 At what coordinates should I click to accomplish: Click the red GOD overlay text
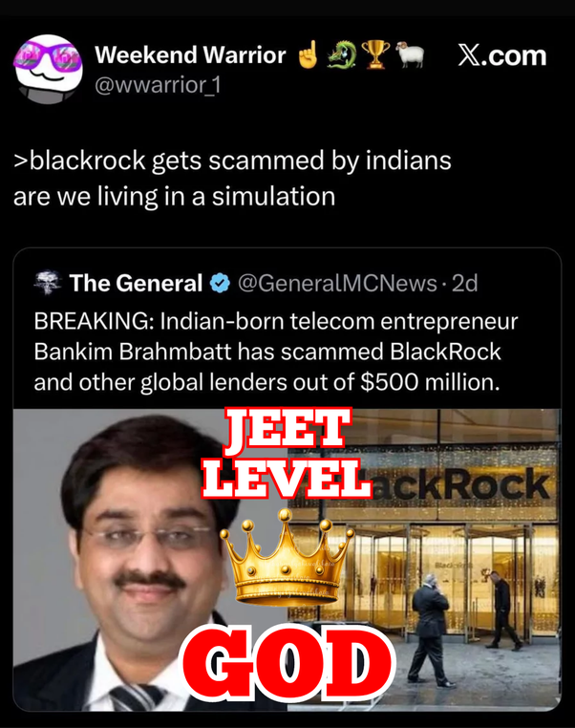pos(287,662)
